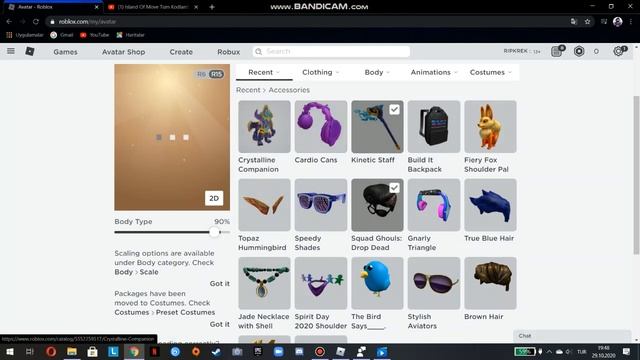Open the Robux balance icon
The height and width of the screenshot is (360, 640).
(579, 51)
